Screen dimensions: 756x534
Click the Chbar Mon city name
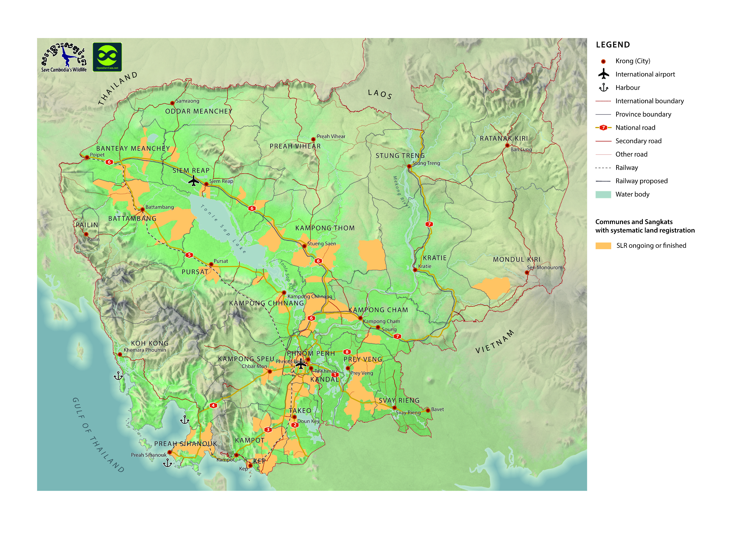[254, 366]
